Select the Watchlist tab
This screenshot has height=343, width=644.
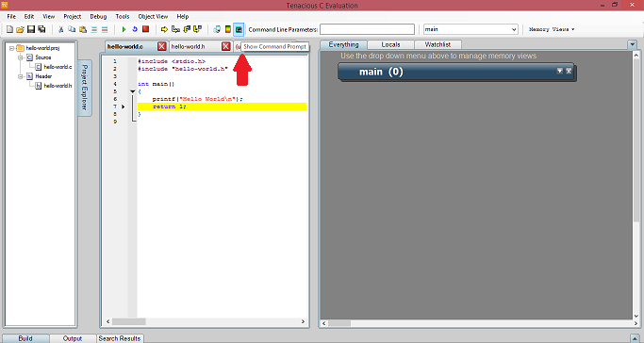tap(438, 44)
